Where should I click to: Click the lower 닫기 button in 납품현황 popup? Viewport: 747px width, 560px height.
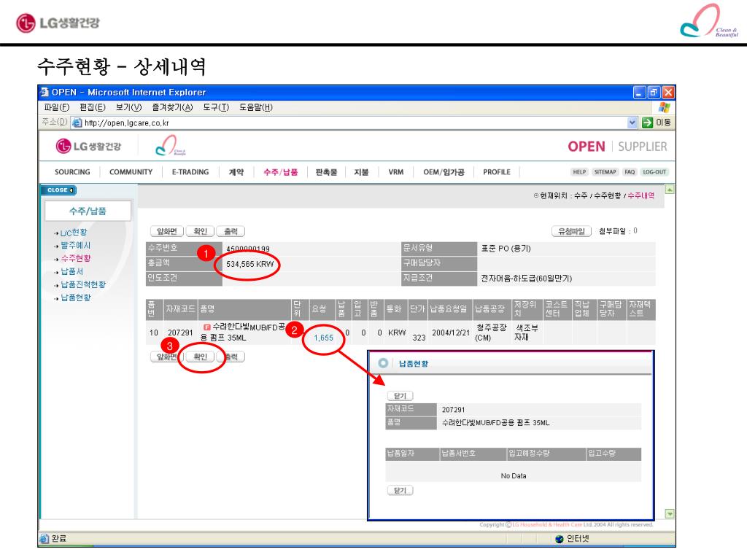[x=400, y=491]
